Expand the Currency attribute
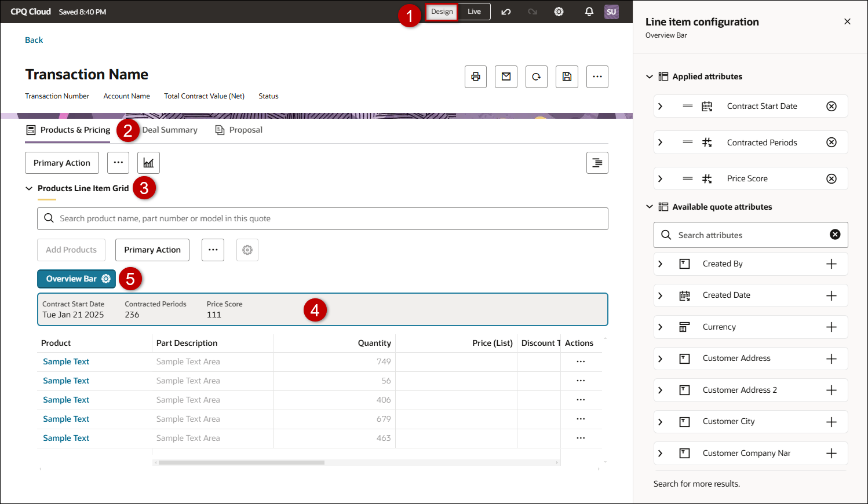868x504 pixels. click(x=660, y=327)
